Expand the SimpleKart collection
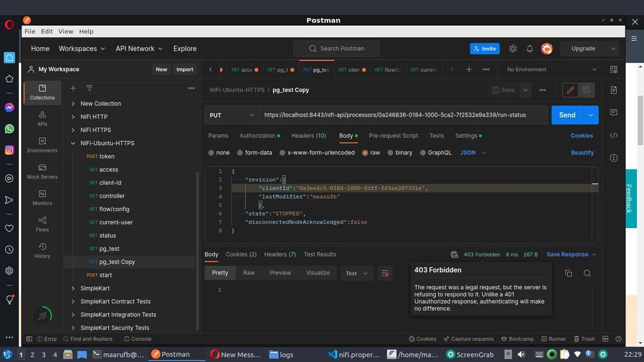The width and height of the screenshot is (644, 362). point(73,288)
